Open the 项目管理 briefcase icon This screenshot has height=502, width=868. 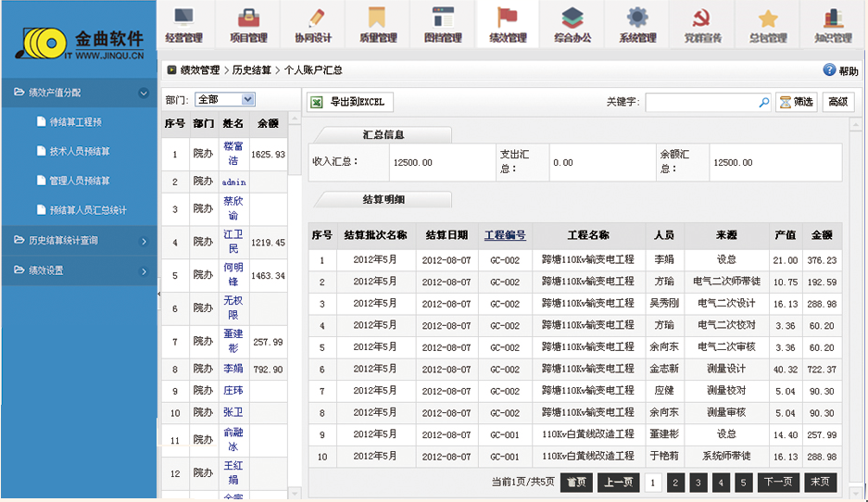248,18
